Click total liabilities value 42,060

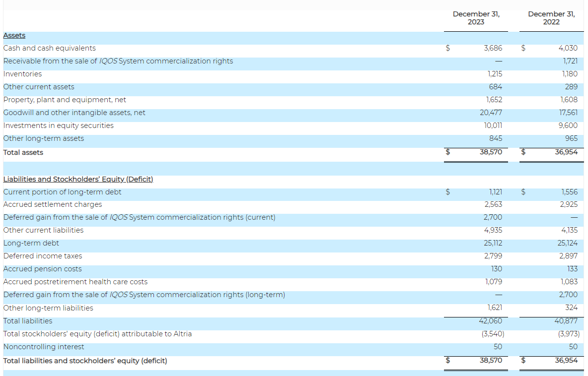(491, 321)
